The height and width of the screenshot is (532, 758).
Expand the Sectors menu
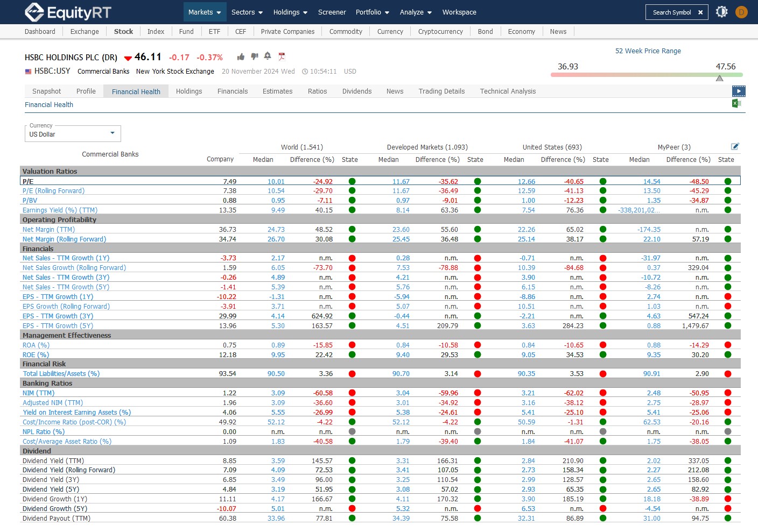click(x=247, y=12)
